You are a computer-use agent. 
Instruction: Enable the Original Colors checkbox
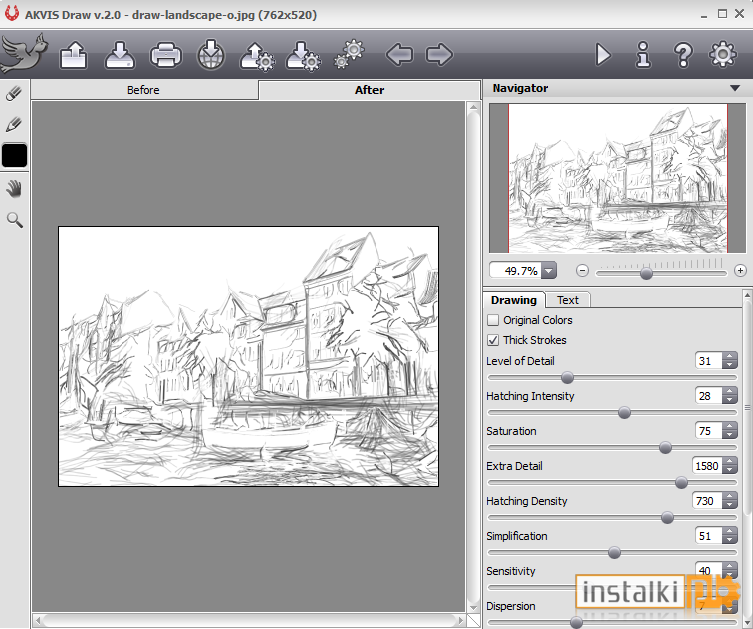(493, 320)
